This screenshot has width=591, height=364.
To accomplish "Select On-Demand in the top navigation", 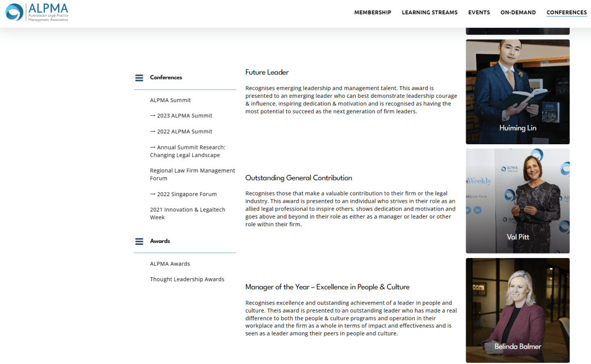I will click(x=518, y=13).
